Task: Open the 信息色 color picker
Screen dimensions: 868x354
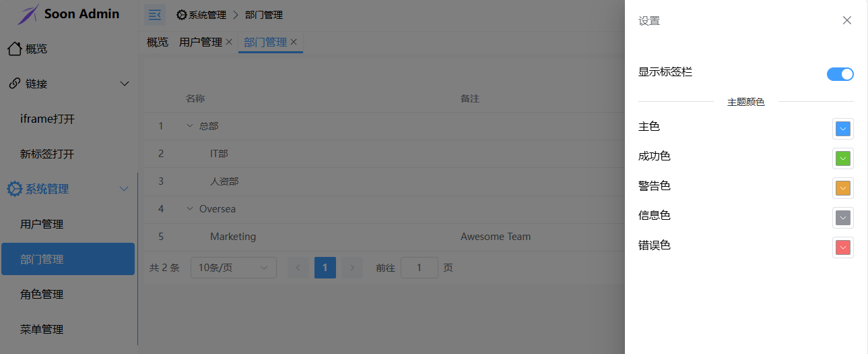Action: pyautogui.click(x=843, y=218)
